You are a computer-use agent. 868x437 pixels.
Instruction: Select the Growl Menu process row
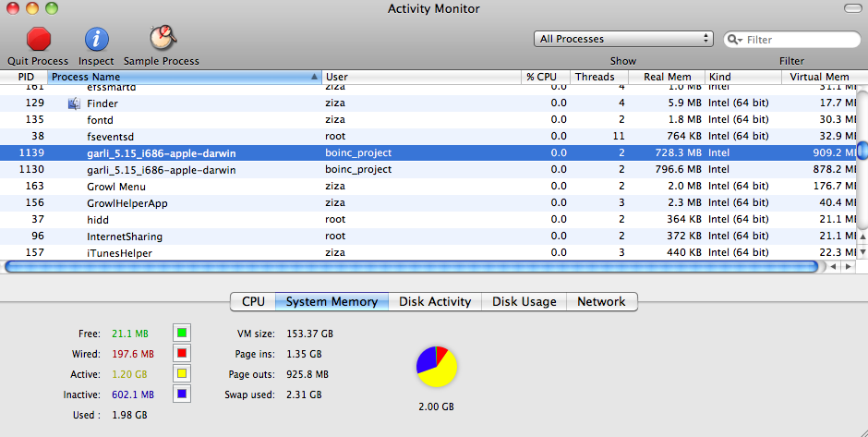428,186
